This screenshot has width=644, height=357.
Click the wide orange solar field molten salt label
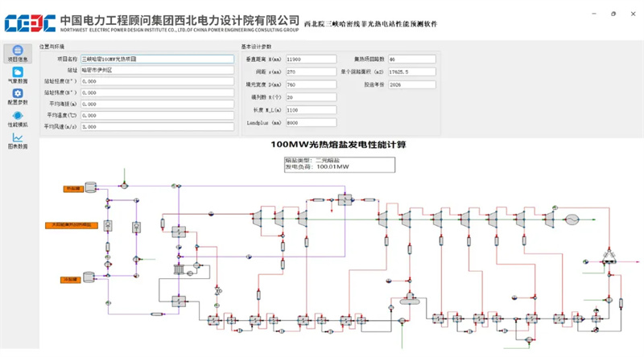72,225
